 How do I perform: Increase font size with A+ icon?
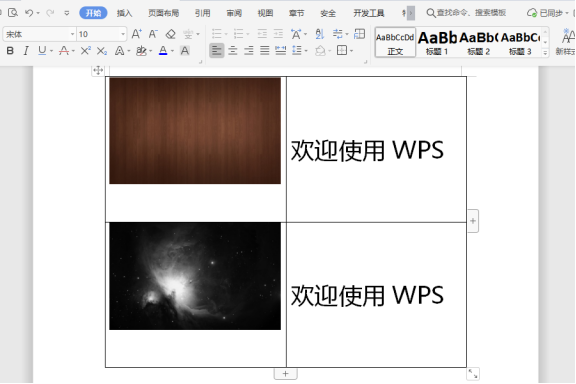click(x=136, y=34)
